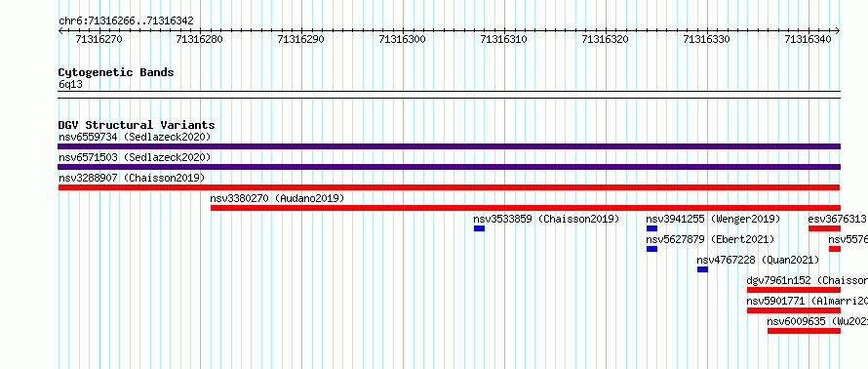Click the red bar under esv3676313
The height and width of the screenshot is (369, 868).
(825, 228)
